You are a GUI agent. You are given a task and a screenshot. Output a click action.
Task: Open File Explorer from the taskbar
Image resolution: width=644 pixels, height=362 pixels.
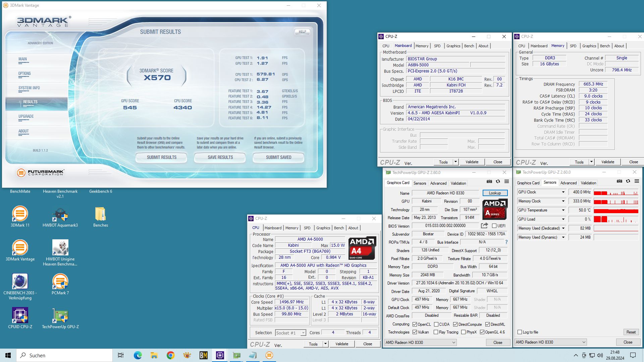154,355
